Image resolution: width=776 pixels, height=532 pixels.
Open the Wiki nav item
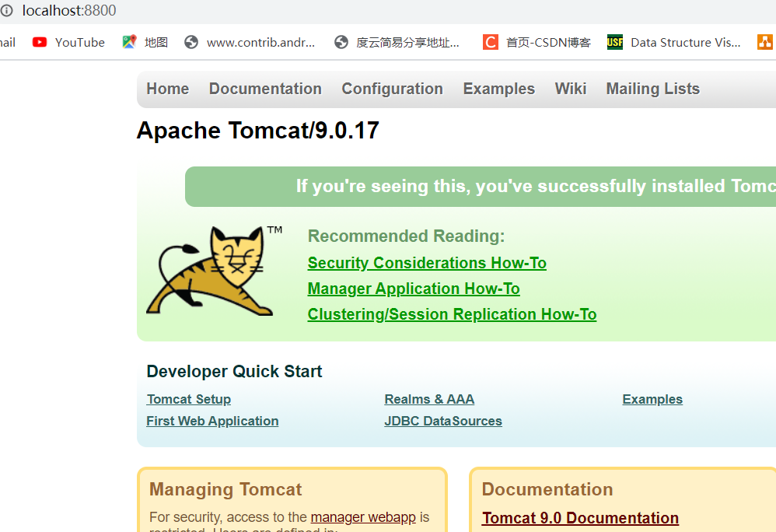click(x=571, y=89)
